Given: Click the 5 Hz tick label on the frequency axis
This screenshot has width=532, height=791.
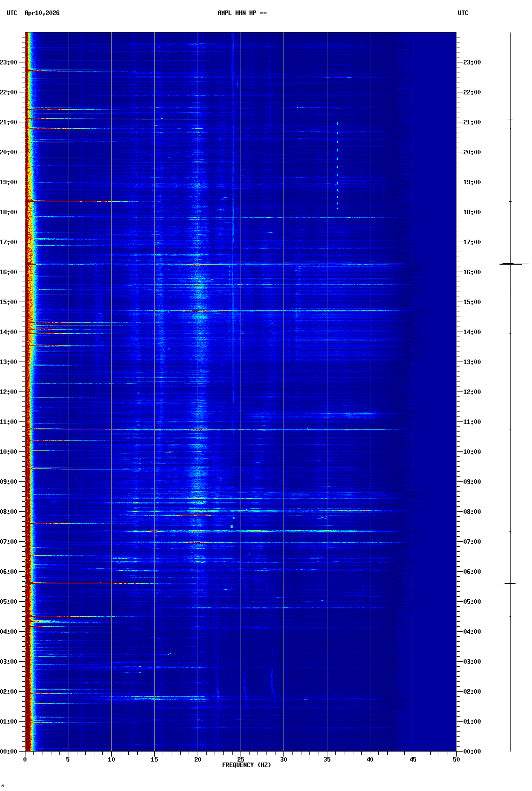Looking at the screenshot, I should (68, 760).
